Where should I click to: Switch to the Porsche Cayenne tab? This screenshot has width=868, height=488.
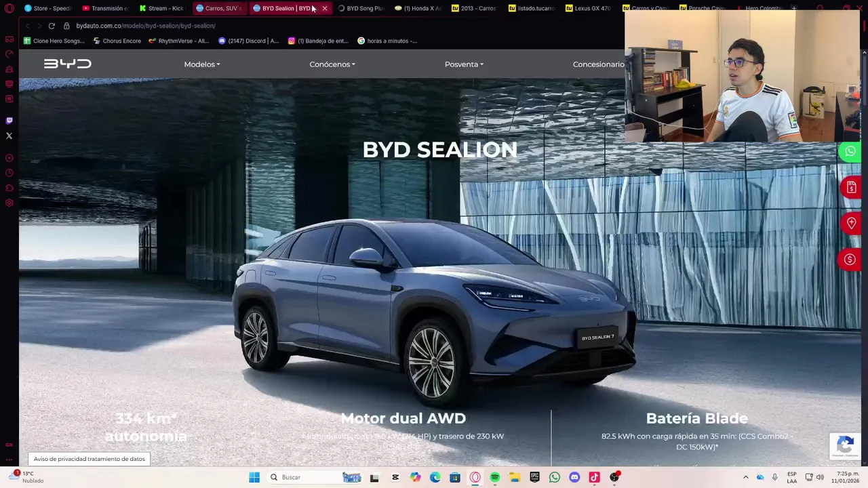(702, 8)
